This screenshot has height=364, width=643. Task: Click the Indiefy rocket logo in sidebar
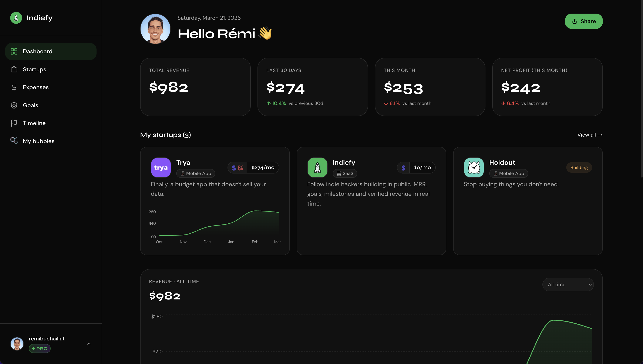[16, 18]
